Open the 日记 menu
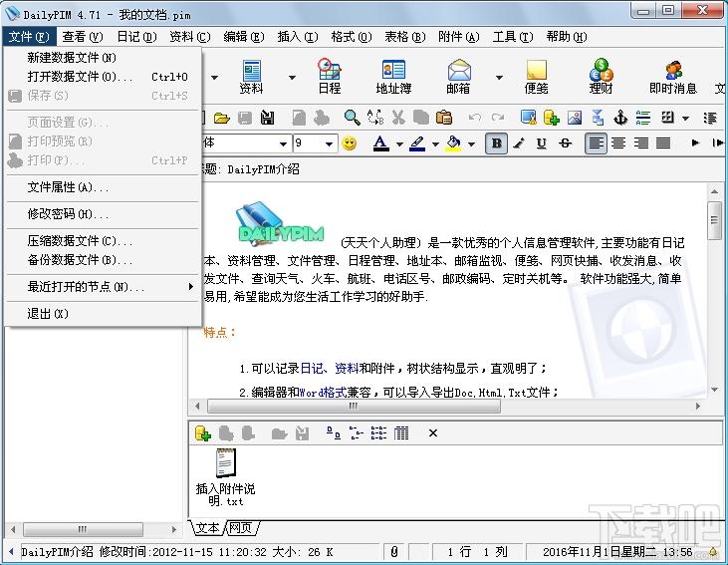The height and width of the screenshot is (565, 728). pos(136,36)
